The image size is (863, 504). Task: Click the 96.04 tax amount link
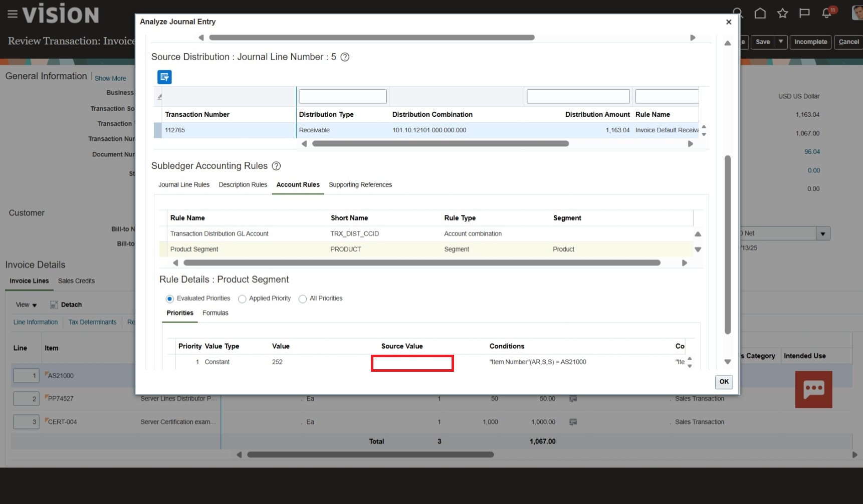[x=812, y=152]
